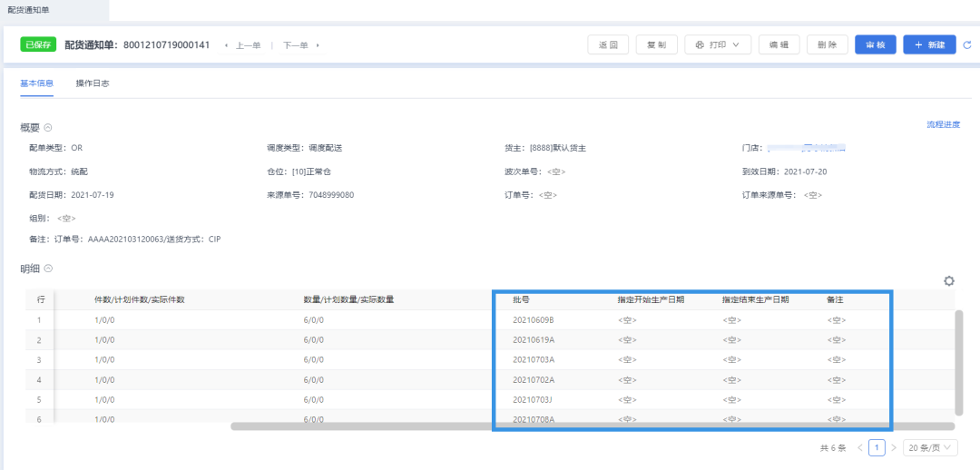The width and height of the screenshot is (980, 470).
Task: Click 调度类型 value 调度配送
Action: point(325,148)
